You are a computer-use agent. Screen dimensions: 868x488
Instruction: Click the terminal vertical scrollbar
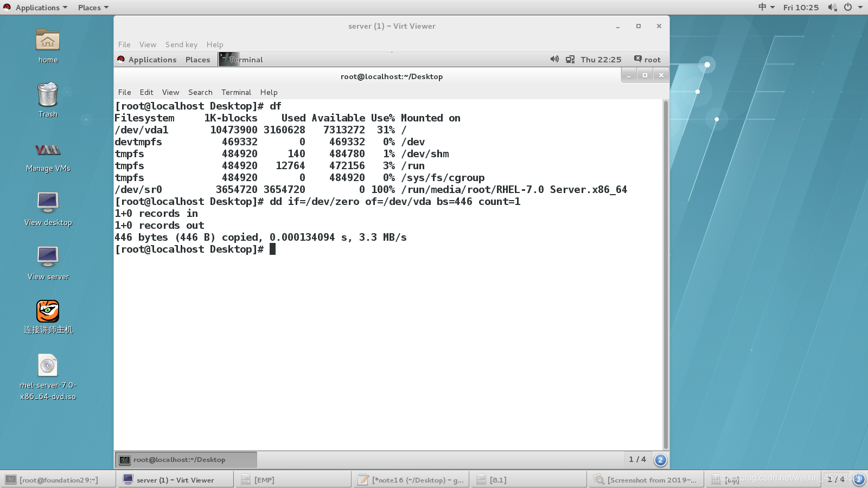(666, 274)
